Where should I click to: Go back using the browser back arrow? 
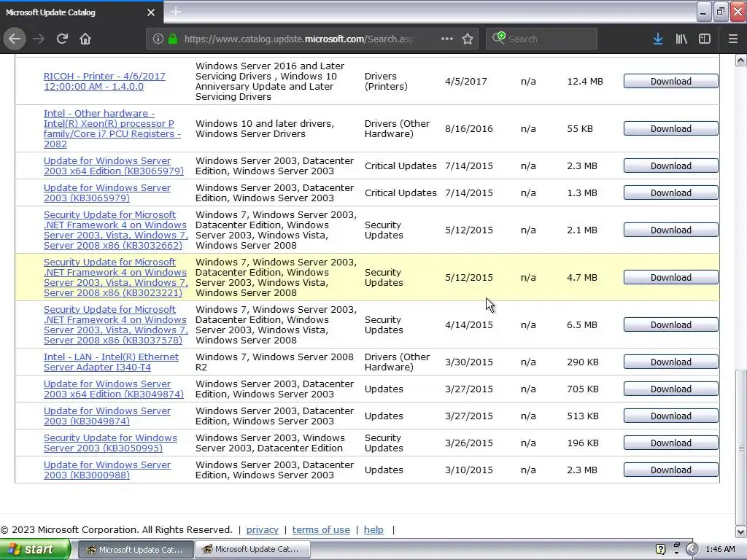[15, 39]
